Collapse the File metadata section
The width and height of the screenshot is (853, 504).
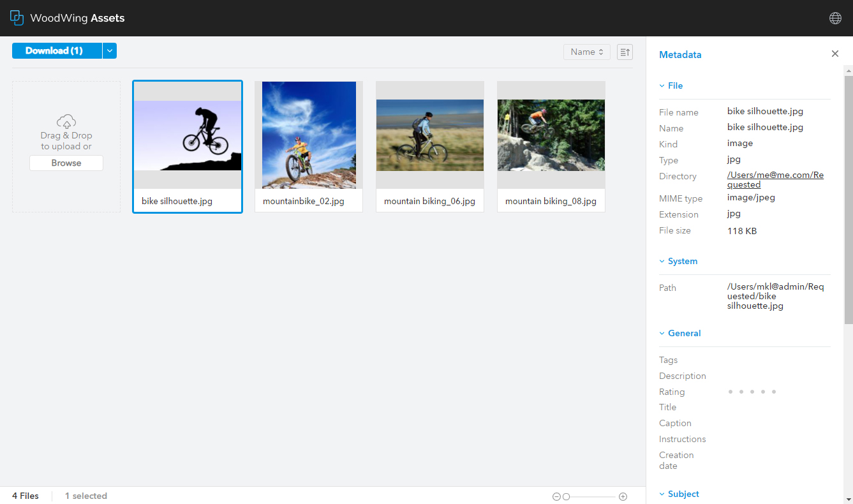pyautogui.click(x=663, y=85)
